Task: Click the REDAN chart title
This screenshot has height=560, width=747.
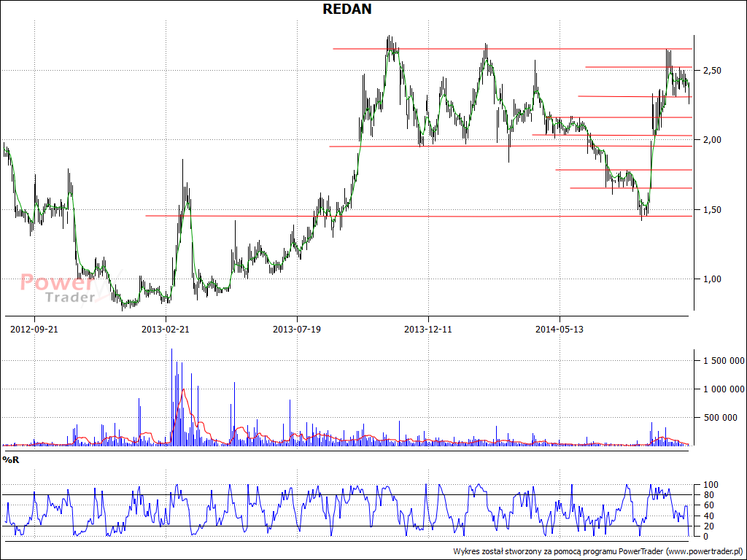Action: point(347,9)
